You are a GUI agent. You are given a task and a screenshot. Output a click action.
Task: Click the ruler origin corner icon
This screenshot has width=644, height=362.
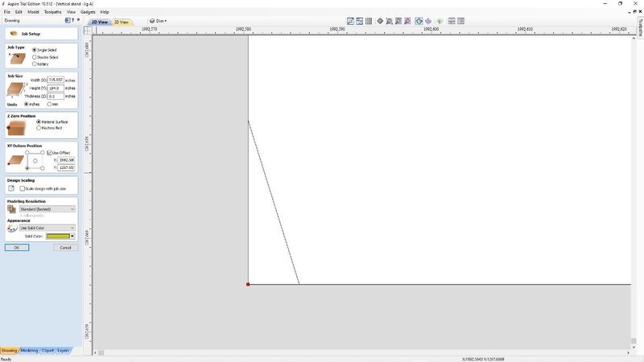(88, 30)
